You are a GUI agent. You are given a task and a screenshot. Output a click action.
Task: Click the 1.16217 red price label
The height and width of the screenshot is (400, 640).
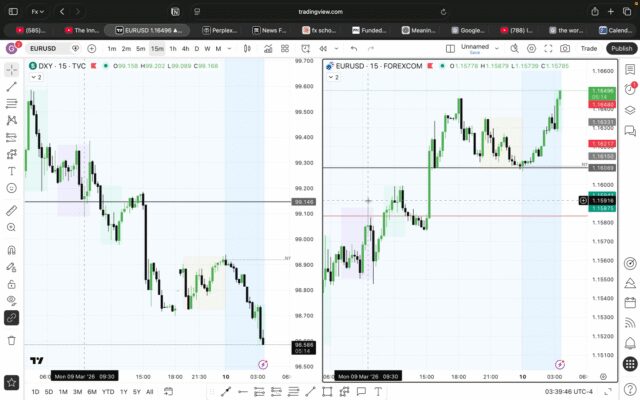click(x=603, y=144)
